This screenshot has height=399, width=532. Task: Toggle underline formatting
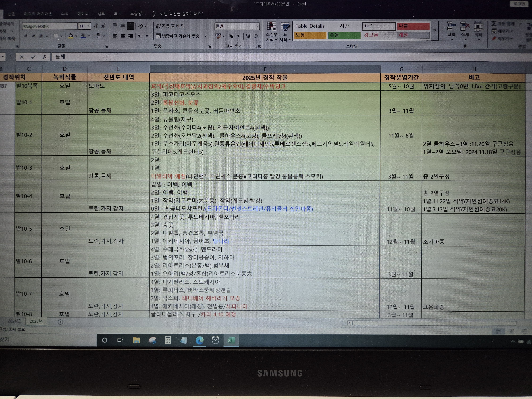41,36
